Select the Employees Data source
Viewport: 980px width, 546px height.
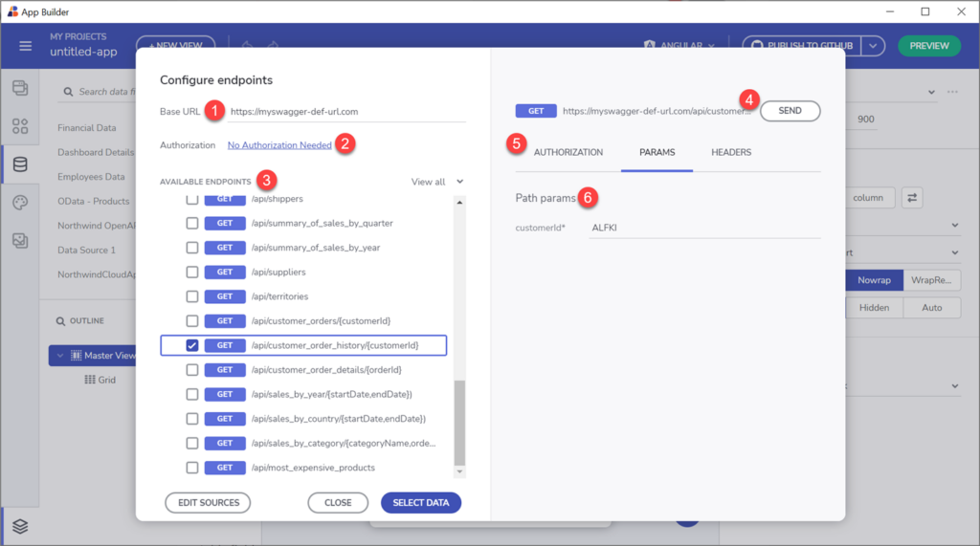[x=91, y=177]
